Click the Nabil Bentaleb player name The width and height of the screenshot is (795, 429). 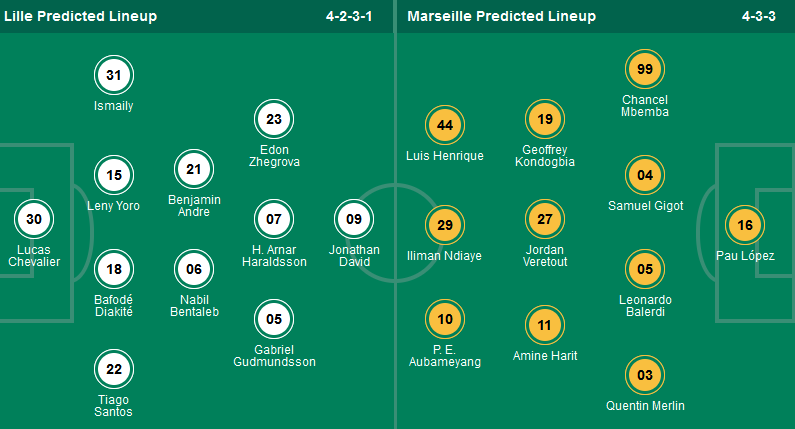(194, 305)
